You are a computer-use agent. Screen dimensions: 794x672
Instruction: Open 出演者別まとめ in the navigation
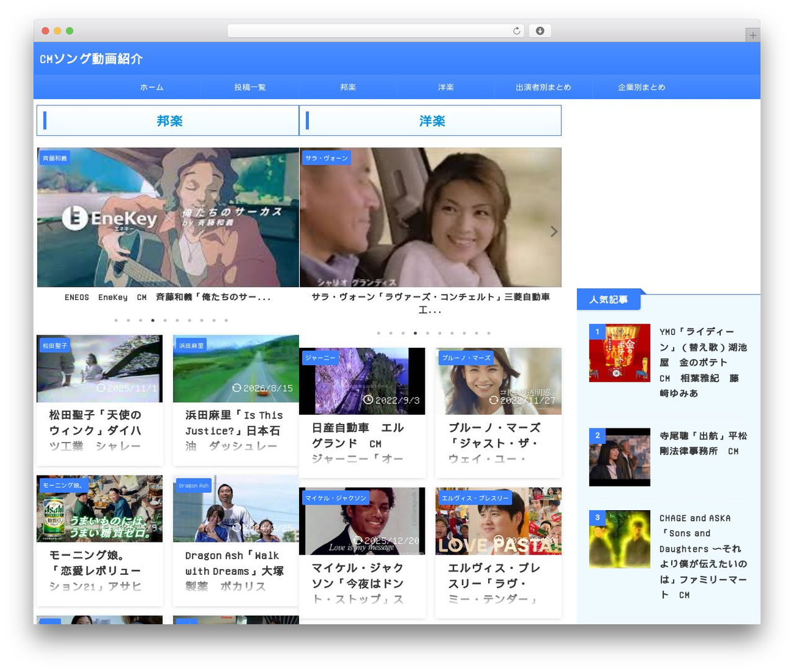[x=543, y=87]
